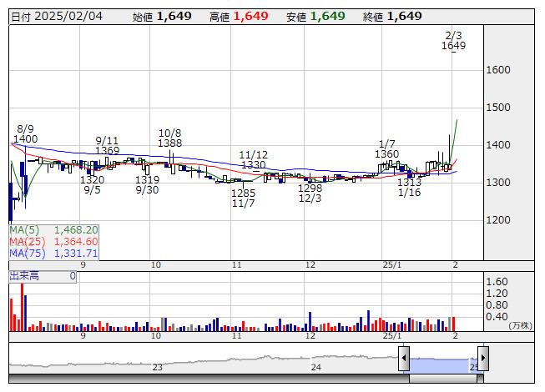Click the 2/3 1649 high price label

pyautogui.click(x=453, y=41)
